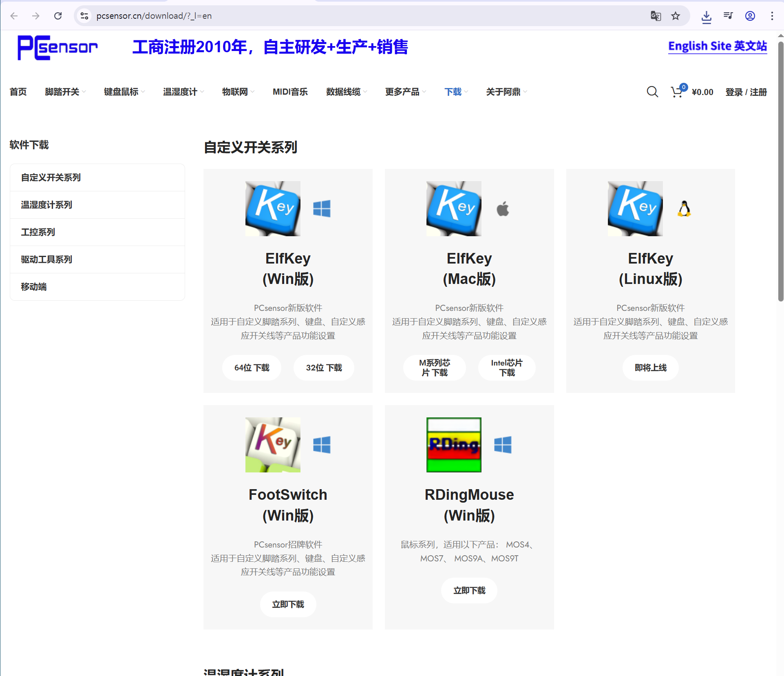Screen dimensions: 784x676
Task: Open browser downloads icon
Action: coord(706,16)
